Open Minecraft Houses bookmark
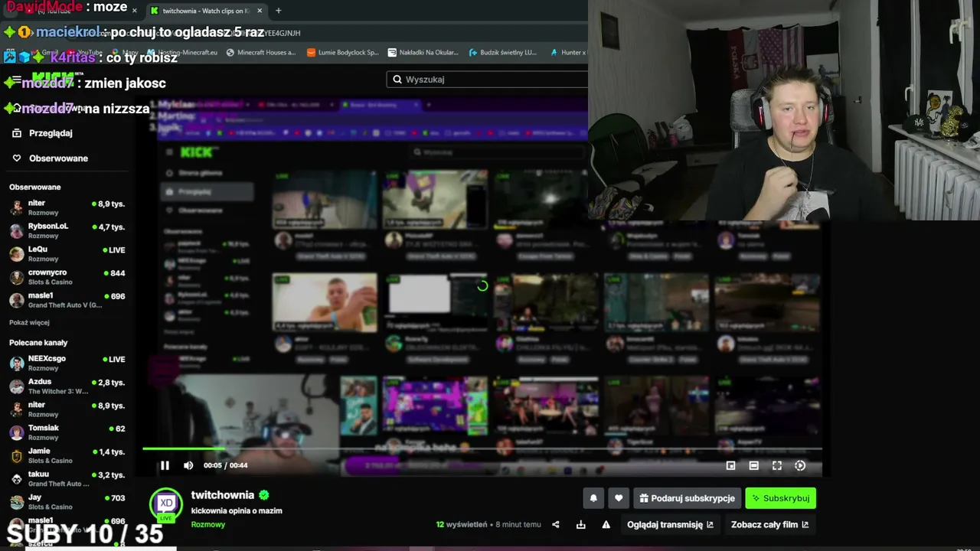 (x=260, y=53)
